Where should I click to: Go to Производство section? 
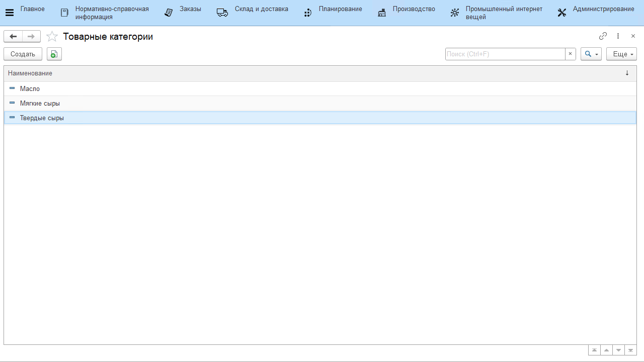407,13
